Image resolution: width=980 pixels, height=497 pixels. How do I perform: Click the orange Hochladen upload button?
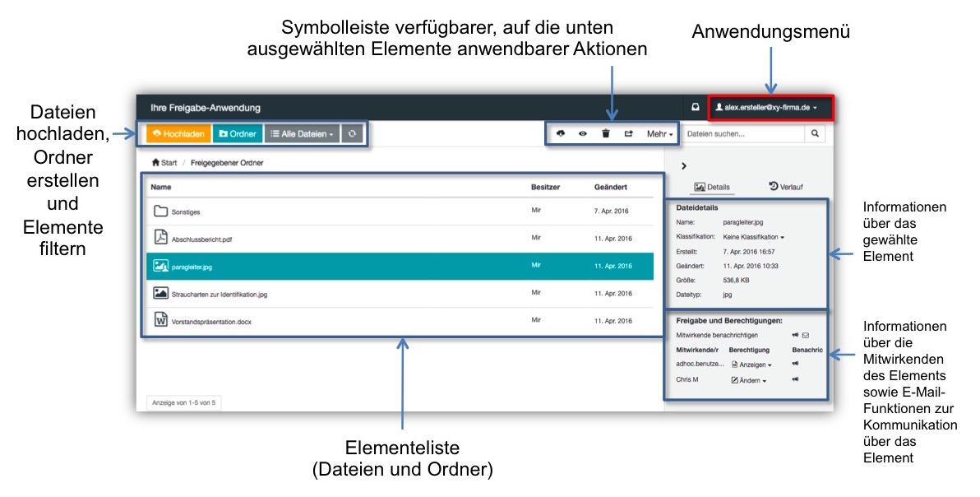pyautogui.click(x=178, y=134)
